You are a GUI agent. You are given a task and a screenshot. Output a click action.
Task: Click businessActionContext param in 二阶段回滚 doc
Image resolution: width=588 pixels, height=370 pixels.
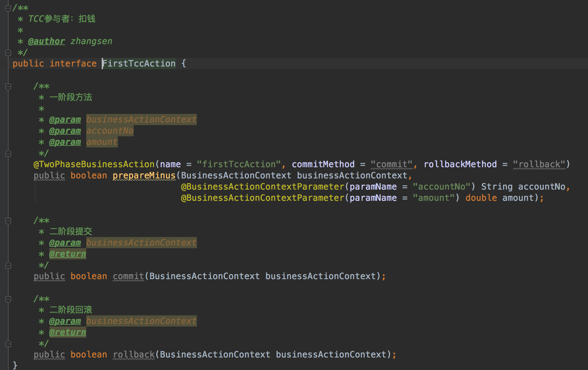142,321
